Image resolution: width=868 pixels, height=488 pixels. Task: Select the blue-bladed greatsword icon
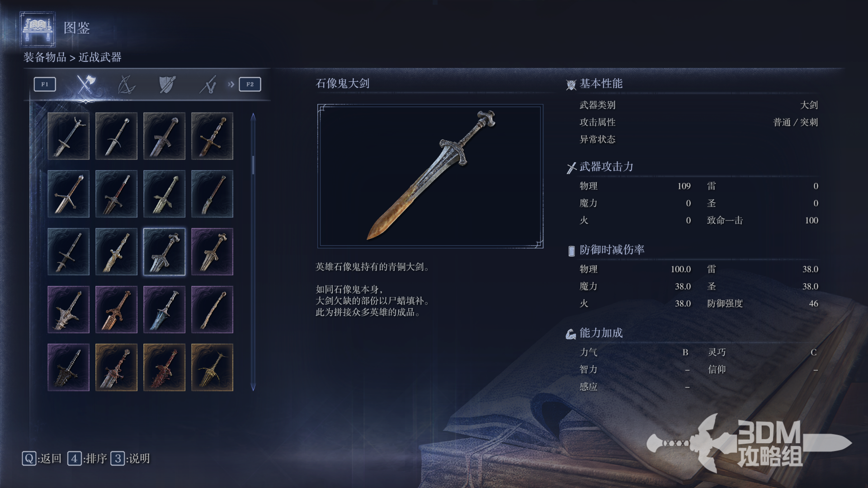164,310
